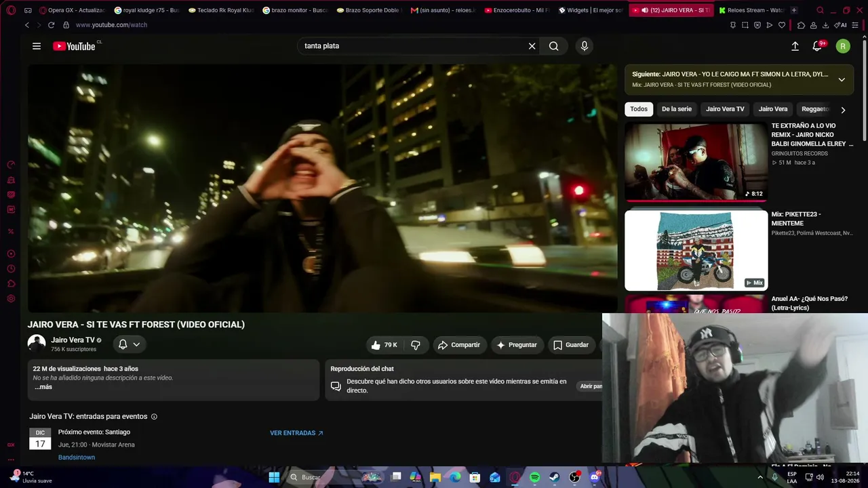Share the video via Compartir
Viewport: 868px width, 488px height.
[459, 345]
